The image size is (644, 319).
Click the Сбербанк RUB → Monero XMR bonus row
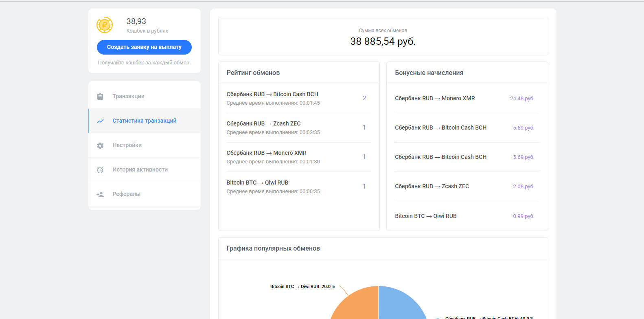[x=435, y=99]
